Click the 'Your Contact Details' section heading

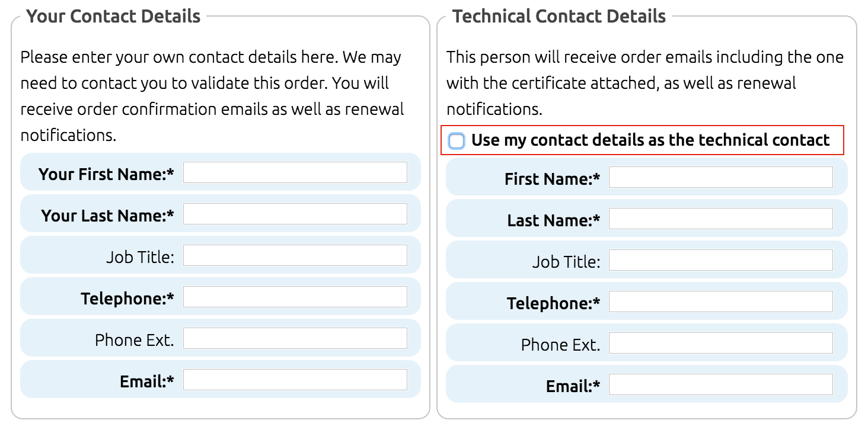pyautogui.click(x=113, y=16)
